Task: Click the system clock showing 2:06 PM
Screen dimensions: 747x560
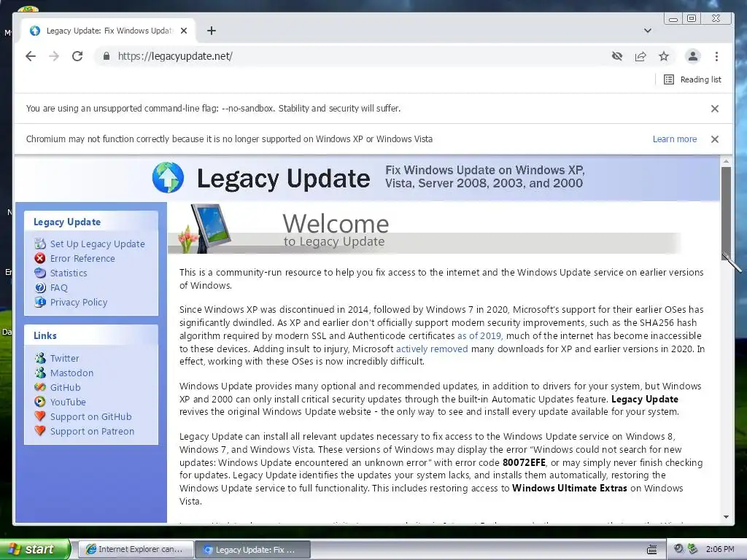Action: tap(720, 550)
